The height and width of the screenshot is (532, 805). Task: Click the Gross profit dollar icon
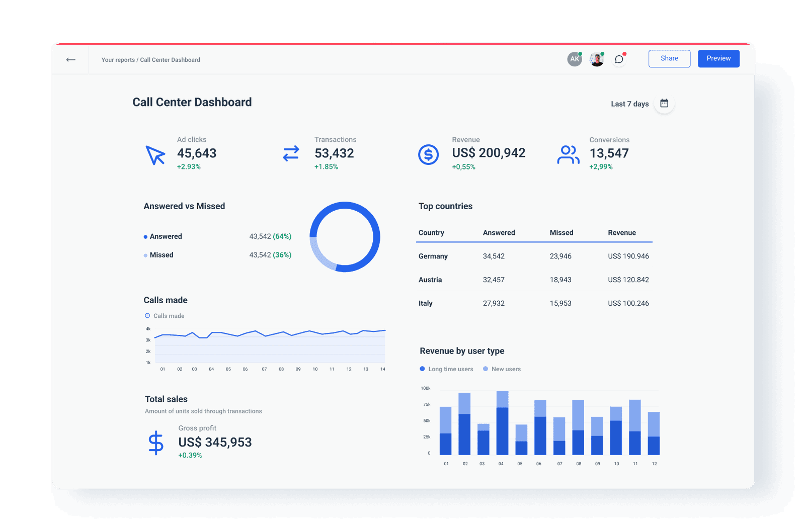[x=156, y=443]
